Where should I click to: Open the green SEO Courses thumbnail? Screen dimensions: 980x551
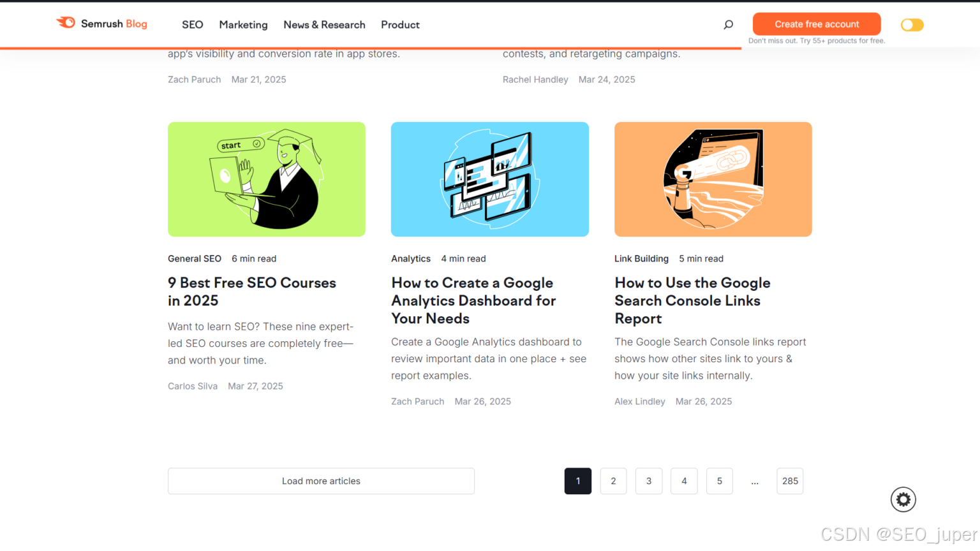point(267,179)
